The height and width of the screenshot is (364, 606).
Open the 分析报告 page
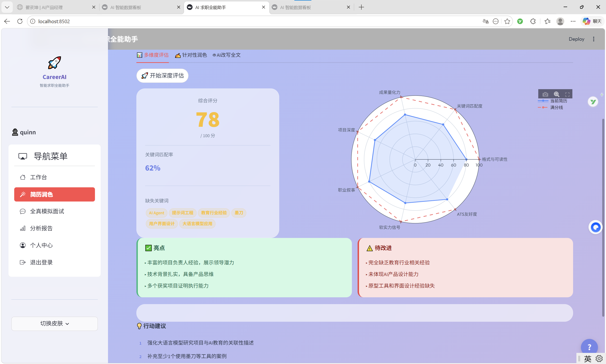(x=41, y=228)
